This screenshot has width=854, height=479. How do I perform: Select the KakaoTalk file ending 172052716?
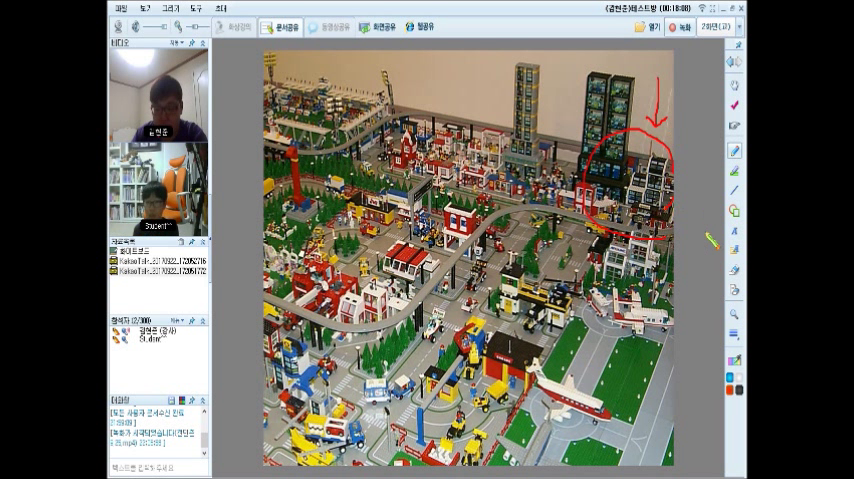click(158, 261)
